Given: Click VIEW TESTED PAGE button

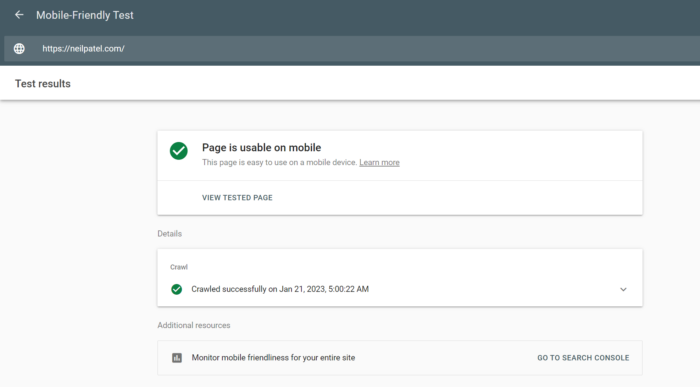Looking at the screenshot, I should tap(237, 198).
